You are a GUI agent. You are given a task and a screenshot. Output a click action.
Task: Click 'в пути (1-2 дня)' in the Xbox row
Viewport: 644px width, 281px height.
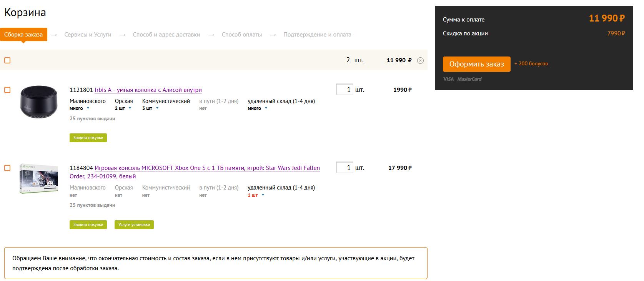coord(219,188)
